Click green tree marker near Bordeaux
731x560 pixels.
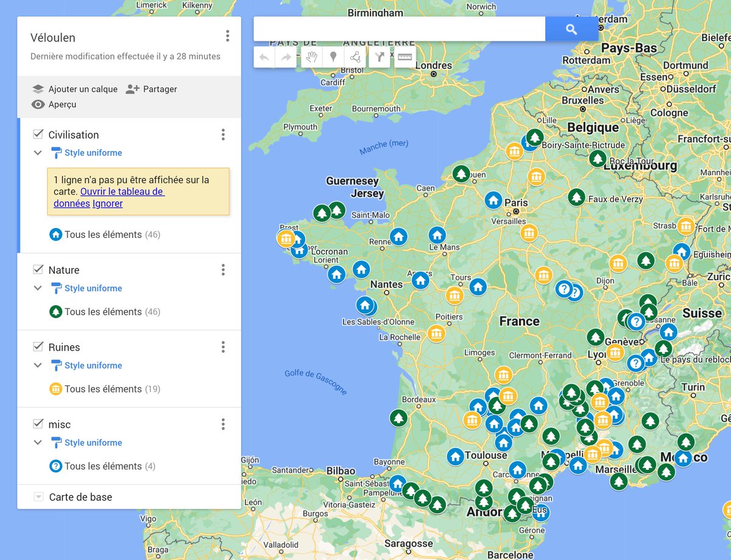[398, 418]
